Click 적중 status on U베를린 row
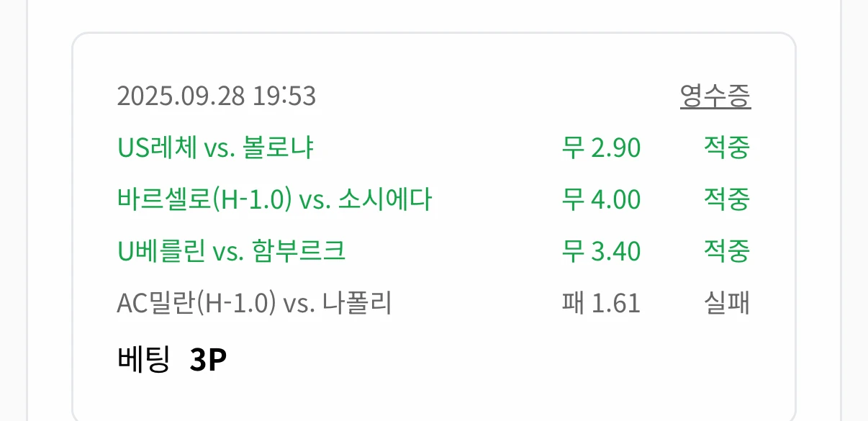 (x=726, y=251)
